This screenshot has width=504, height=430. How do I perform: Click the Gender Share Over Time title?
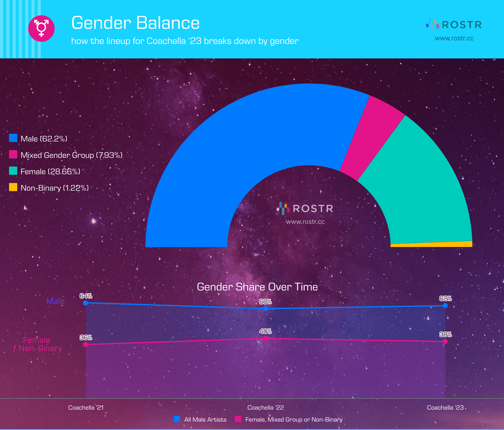click(x=257, y=287)
